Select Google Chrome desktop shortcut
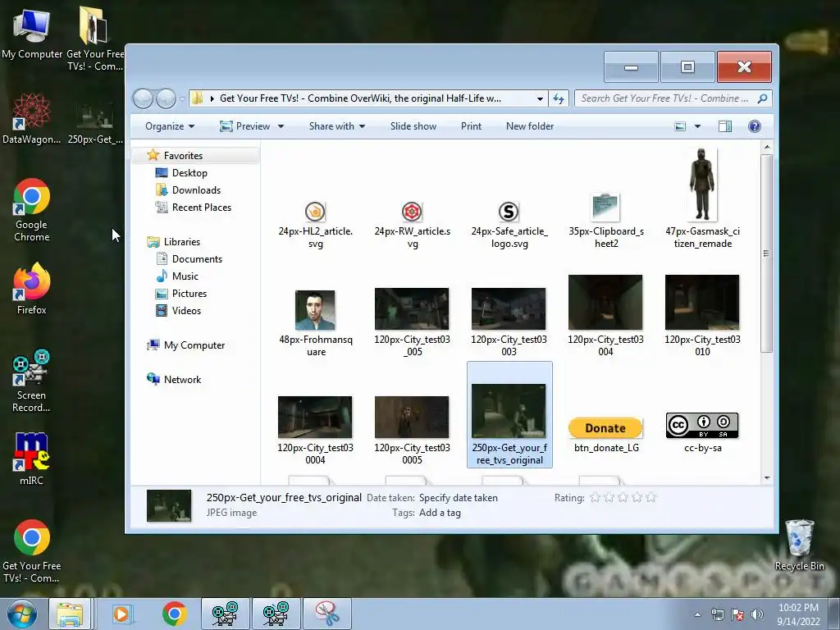The width and height of the screenshot is (840, 630). tap(32, 210)
